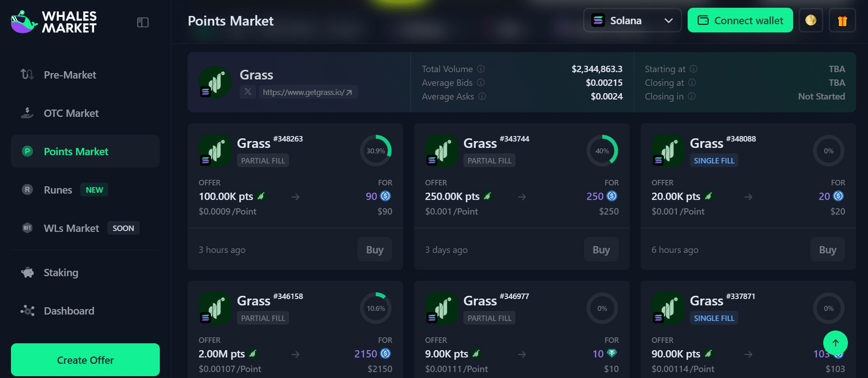Go to the OTC Market section

coord(71,113)
